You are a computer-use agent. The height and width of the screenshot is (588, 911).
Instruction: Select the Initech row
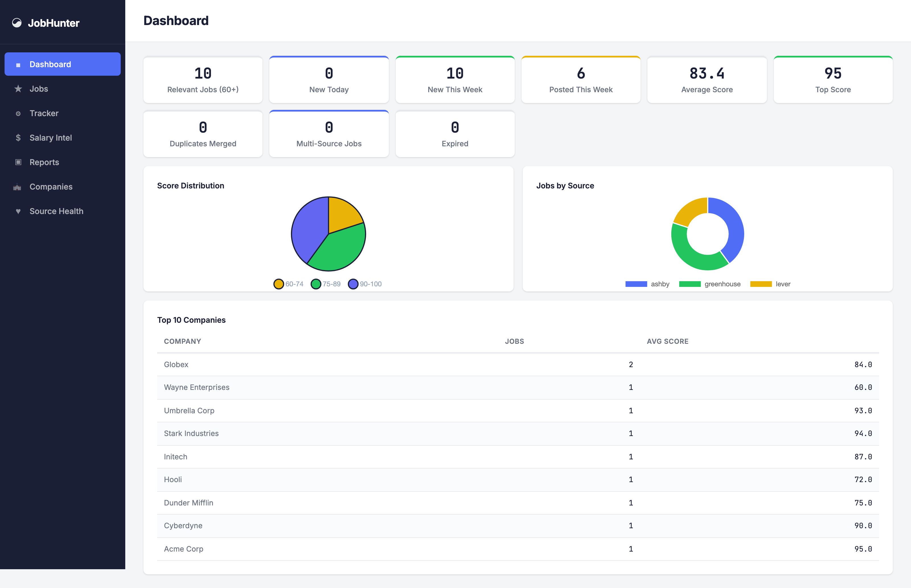[518, 457]
